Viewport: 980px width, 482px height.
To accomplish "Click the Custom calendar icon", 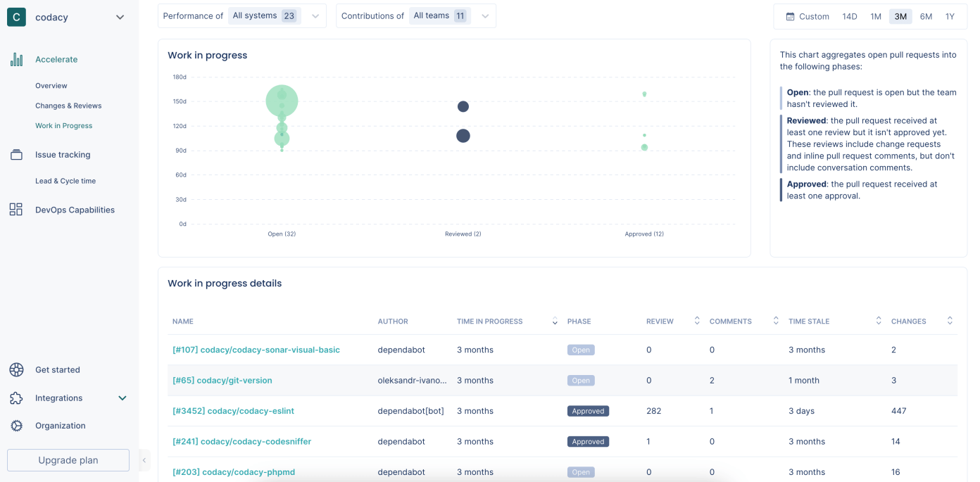I will [790, 17].
